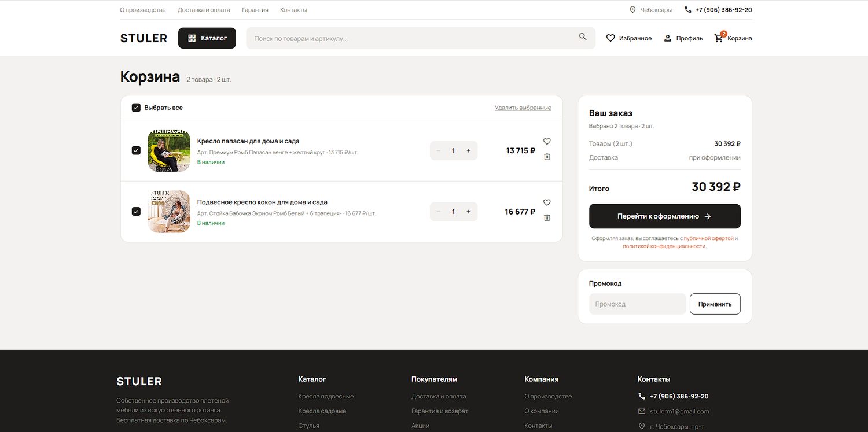Open Корзина cart in header
The image size is (868, 432).
pos(733,38)
